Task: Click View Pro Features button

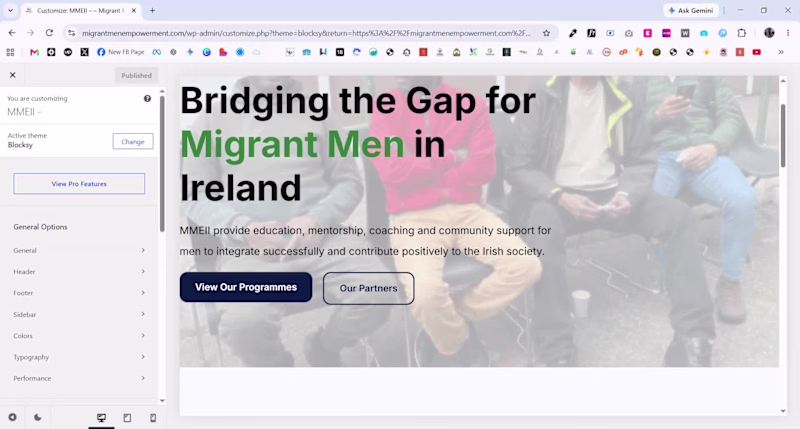Action: coord(79,184)
